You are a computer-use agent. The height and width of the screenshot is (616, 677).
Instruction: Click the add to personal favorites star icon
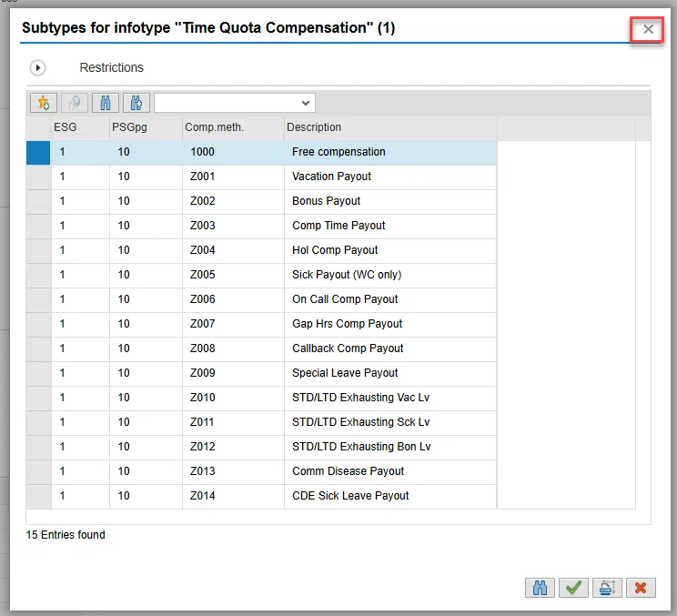[44, 103]
